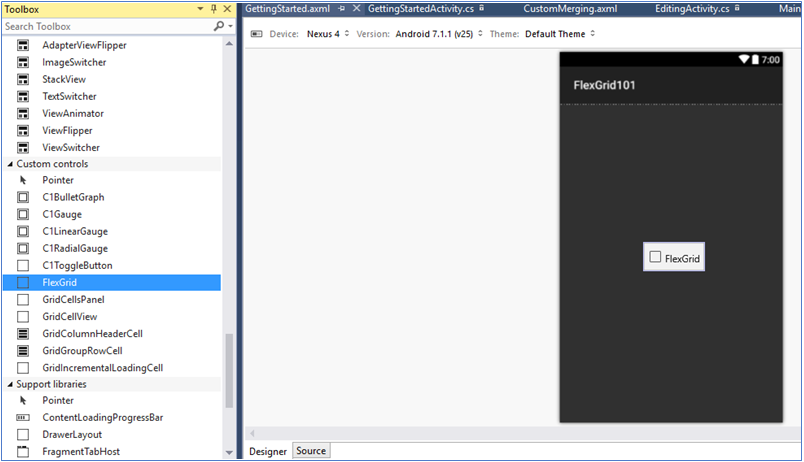Switch to the Source tab
804x462 pixels.
click(x=311, y=451)
